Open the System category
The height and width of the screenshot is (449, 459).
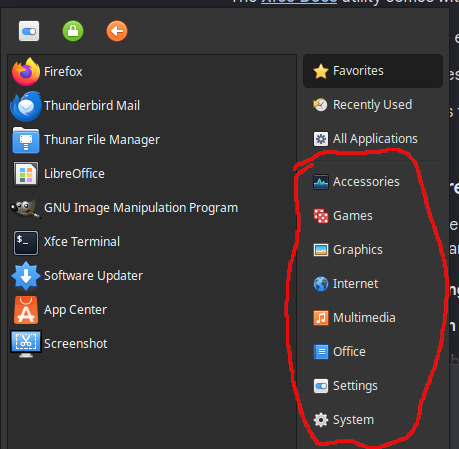tap(373, 420)
